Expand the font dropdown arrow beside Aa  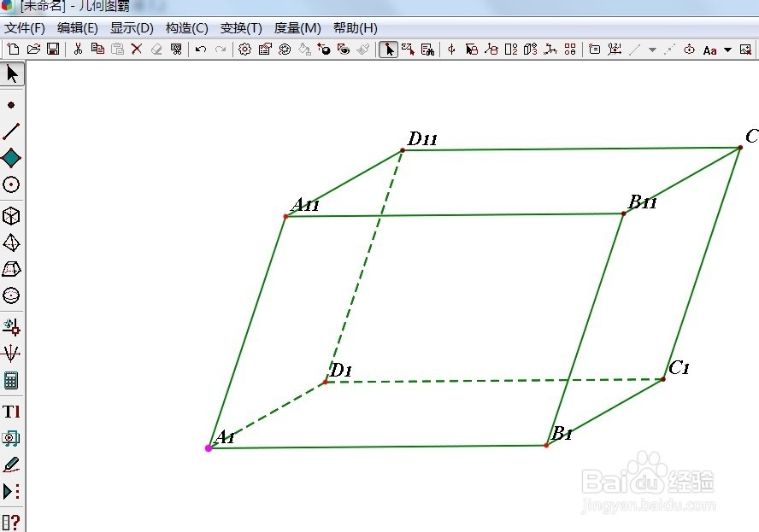(727, 50)
